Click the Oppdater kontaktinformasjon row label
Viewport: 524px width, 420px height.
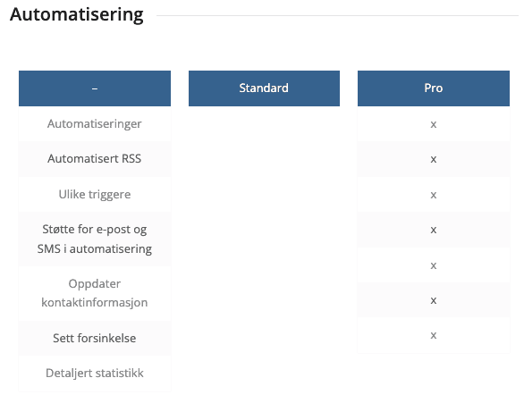pyautogui.click(x=95, y=293)
